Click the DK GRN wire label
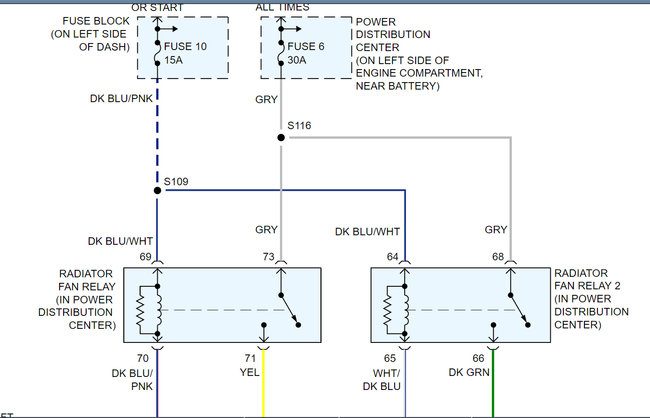 pos(469,372)
